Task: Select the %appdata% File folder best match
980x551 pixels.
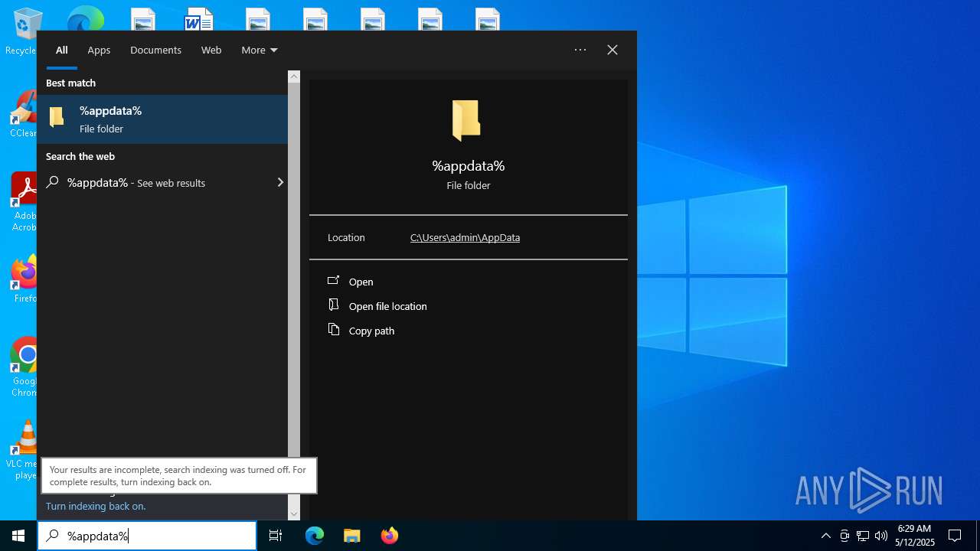Action: point(162,119)
